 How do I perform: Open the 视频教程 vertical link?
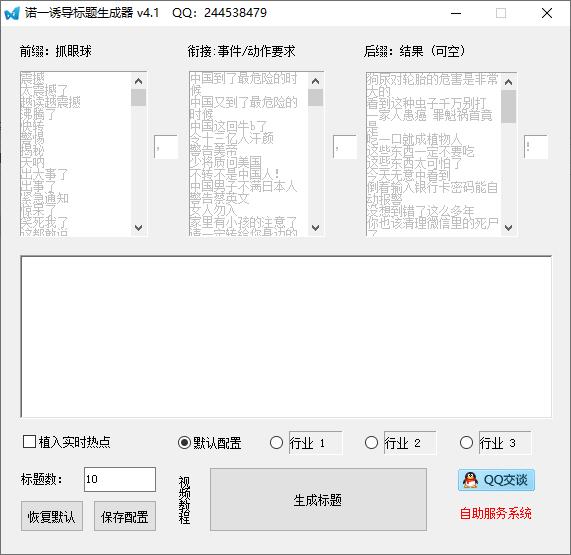[184, 500]
